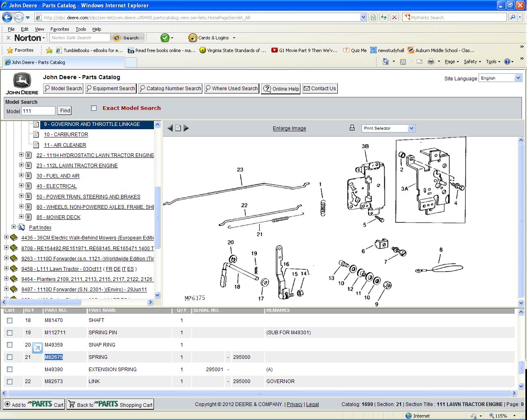The image size is (527, 420).
Task: Open Norton Cards & Logins
Action: click(x=212, y=38)
